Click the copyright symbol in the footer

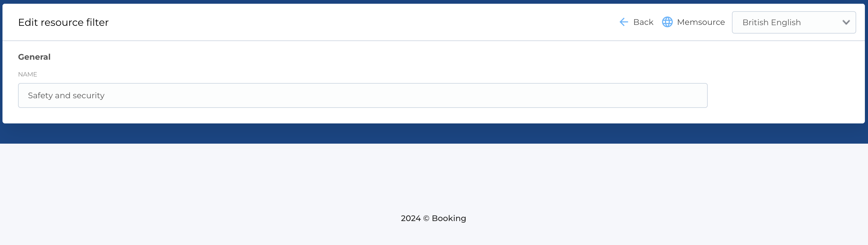426,218
